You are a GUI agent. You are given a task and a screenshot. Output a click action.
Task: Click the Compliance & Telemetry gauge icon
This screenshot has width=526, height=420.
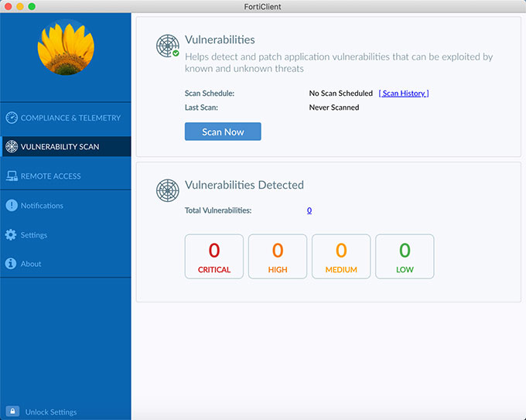(12, 118)
